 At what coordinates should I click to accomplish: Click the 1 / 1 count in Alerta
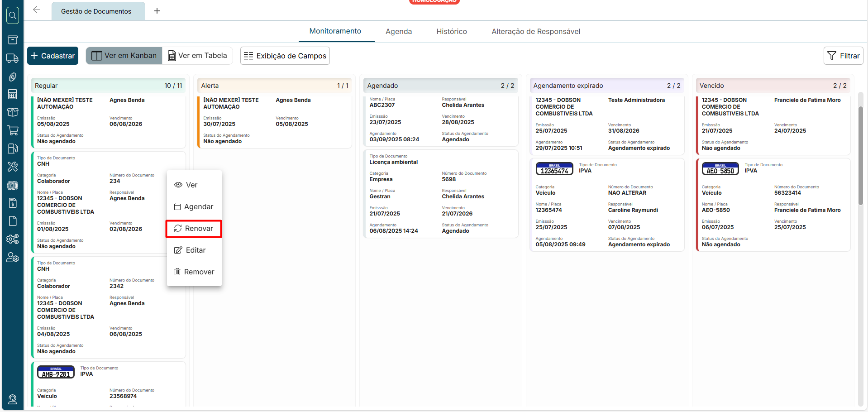343,86
